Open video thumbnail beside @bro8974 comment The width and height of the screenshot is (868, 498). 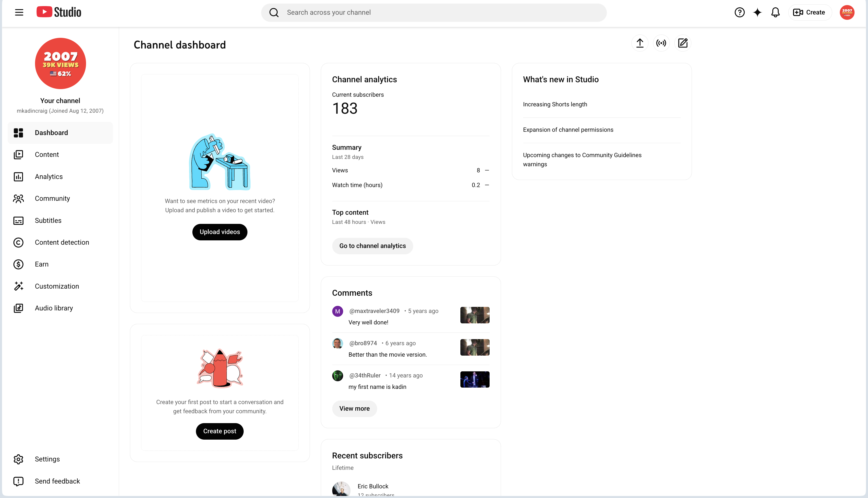pyautogui.click(x=475, y=347)
